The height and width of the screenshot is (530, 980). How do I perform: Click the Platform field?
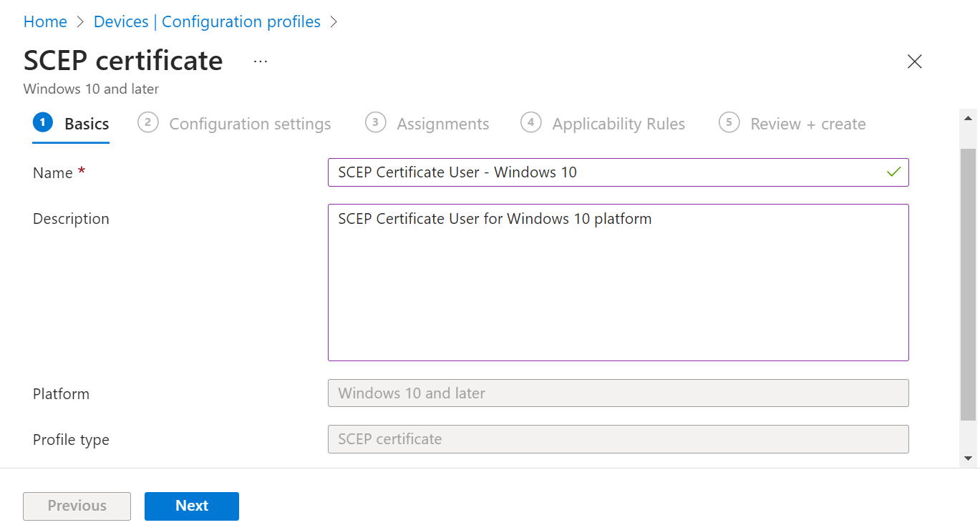pos(618,393)
